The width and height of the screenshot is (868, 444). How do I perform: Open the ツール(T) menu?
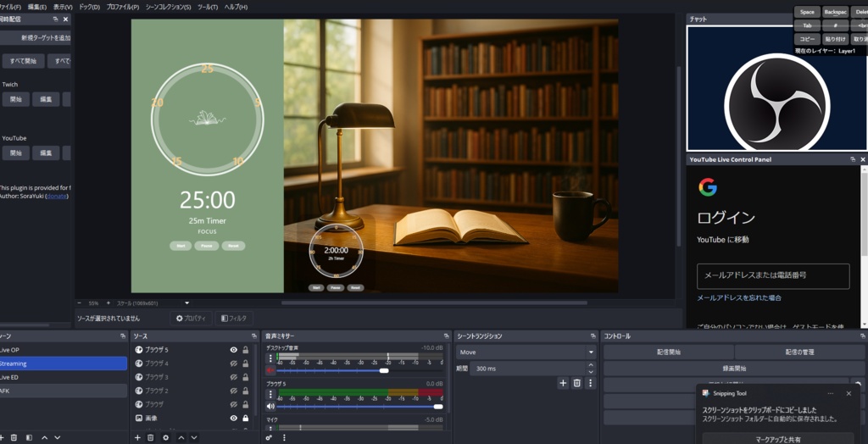pyautogui.click(x=208, y=7)
